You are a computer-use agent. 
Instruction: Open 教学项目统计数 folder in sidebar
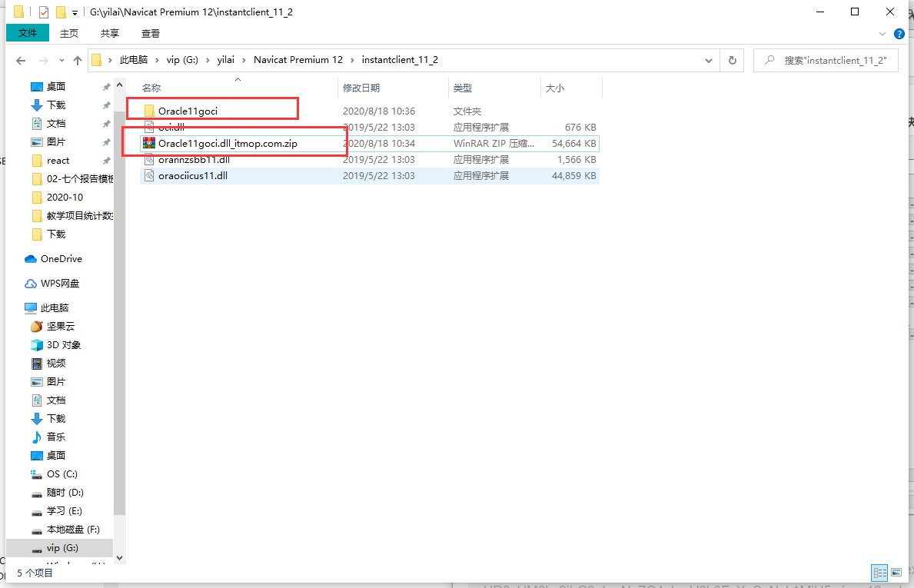tap(80, 216)
